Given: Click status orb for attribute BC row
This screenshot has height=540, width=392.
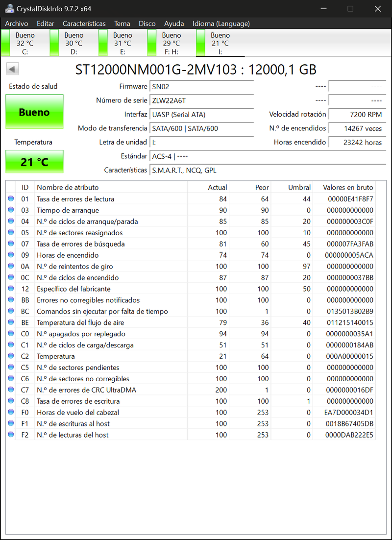Looking at the screenshot, I should click(x=11, y=311).
